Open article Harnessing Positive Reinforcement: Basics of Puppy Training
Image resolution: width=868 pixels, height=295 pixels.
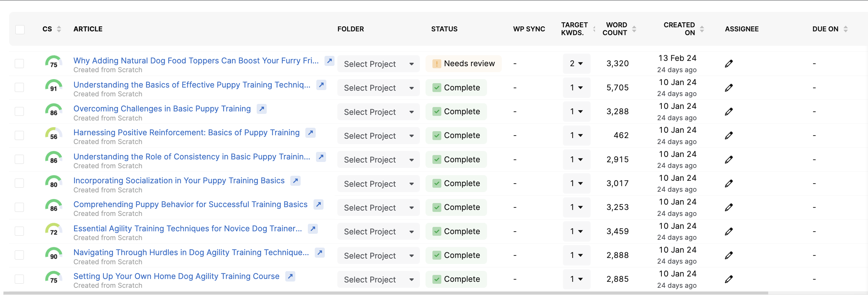pos(186,132)
